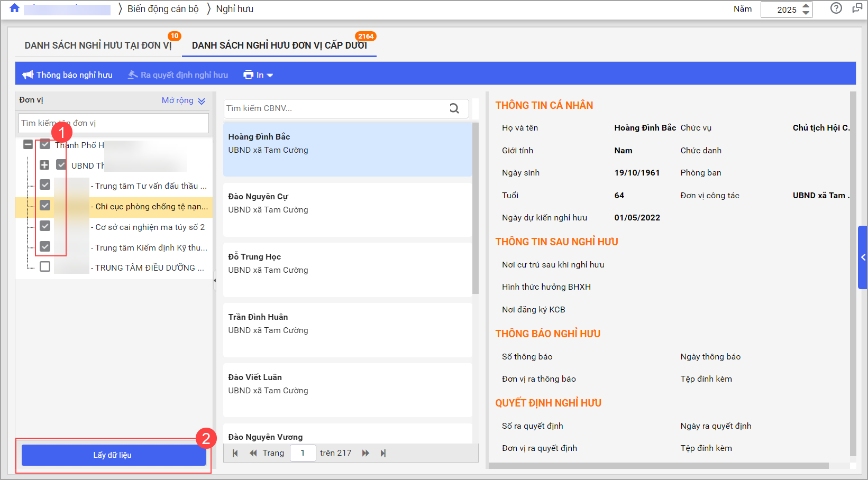Go to the next page of results
Image resolution: width=868 pixels, height=480 pixels.
[x=366, y=453]
